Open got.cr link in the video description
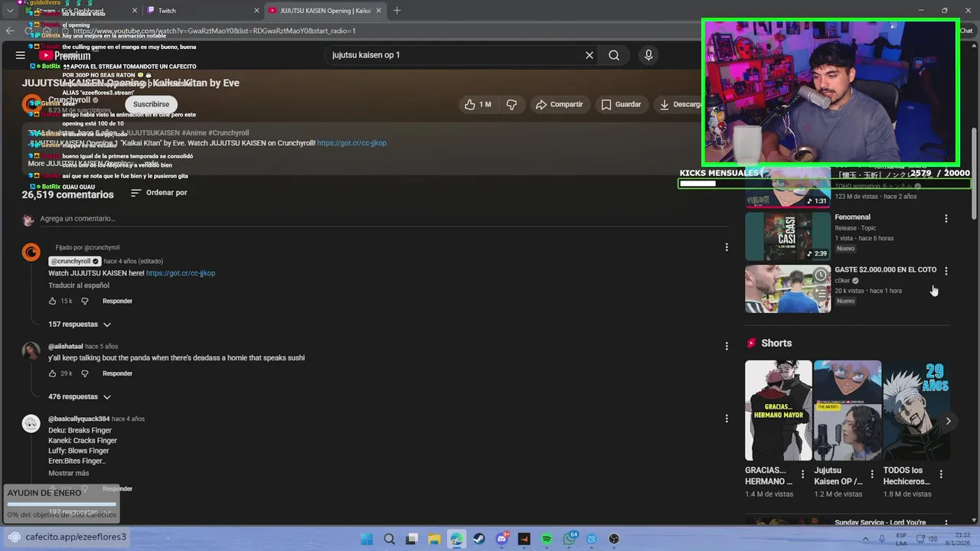The width and height of the screenshot is (980, 551). (x=351, y=143)
